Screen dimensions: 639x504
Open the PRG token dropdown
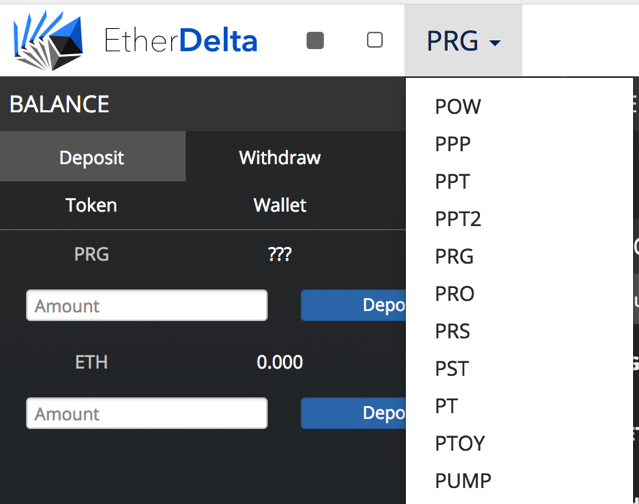tap(463, 41)
